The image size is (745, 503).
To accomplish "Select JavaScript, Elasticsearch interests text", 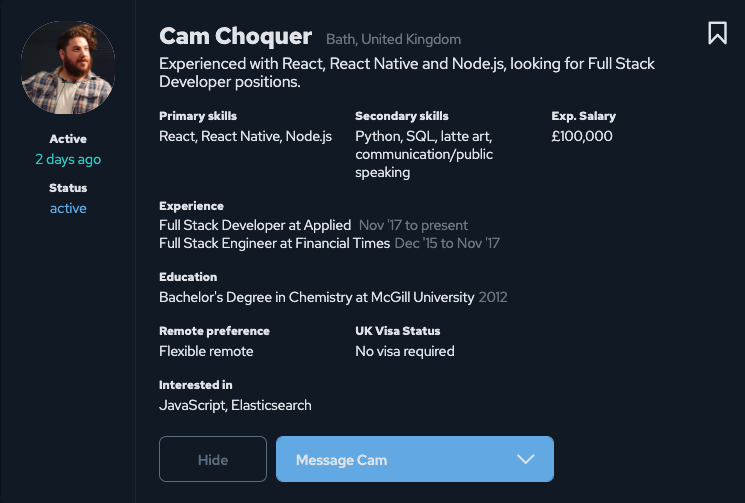I will [x=235, y=406].
